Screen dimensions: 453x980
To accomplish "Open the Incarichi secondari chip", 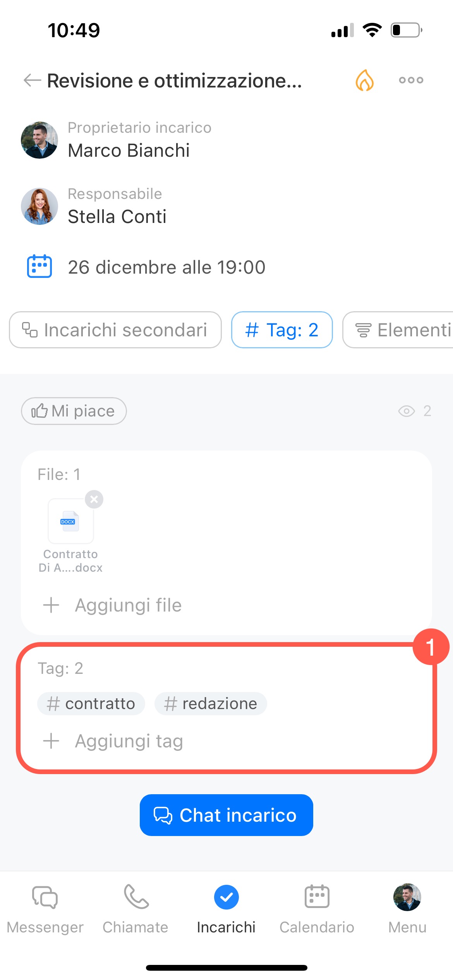I will pyautogui.click(x=115, y=330).
